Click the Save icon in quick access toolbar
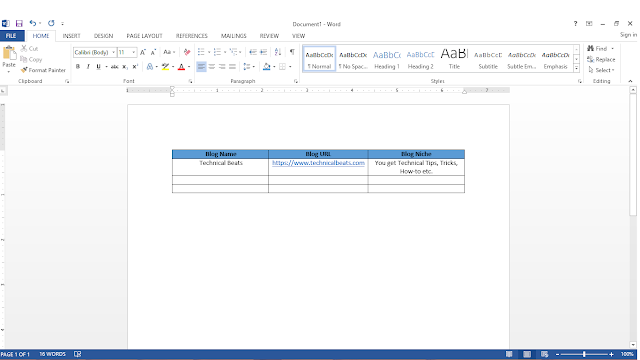The width and height of the screenshot is (640, 360). pos(19,24)
